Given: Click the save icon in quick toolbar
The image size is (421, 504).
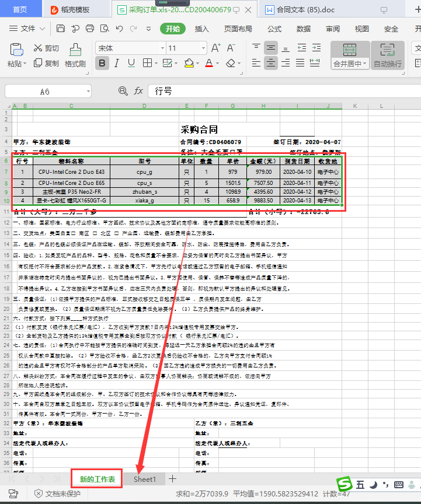Looking at the screenshot, I should click(61, 29).
